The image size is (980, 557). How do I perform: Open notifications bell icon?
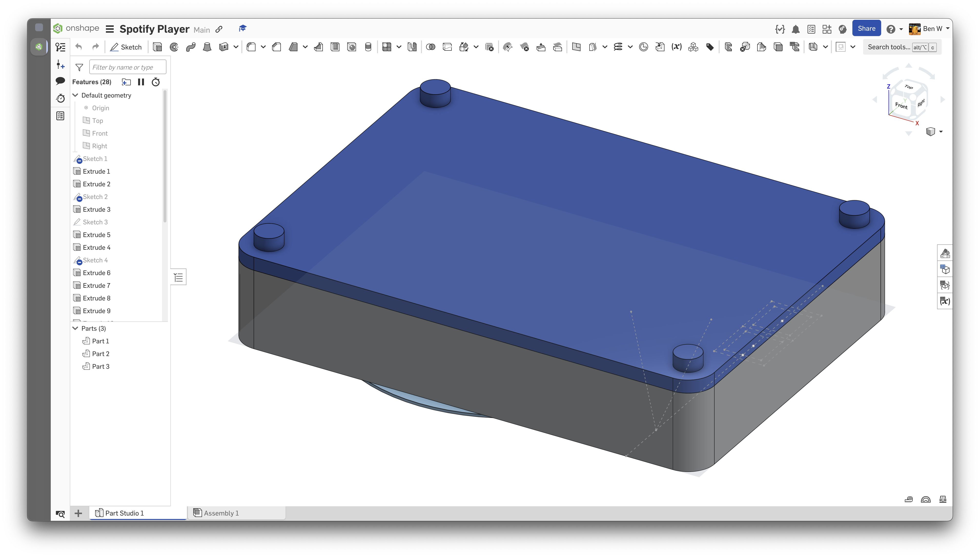pyautogui.click(x=796, y=29)
